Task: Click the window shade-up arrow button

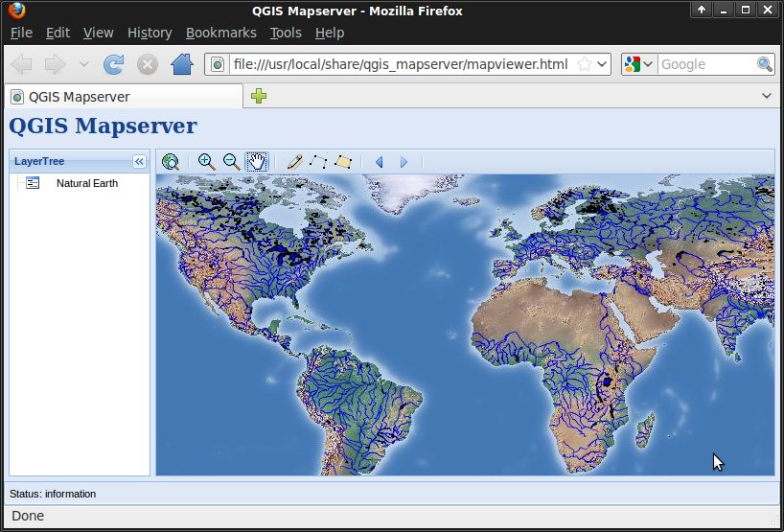Action: pyautogui.click(x=702, y=10)
